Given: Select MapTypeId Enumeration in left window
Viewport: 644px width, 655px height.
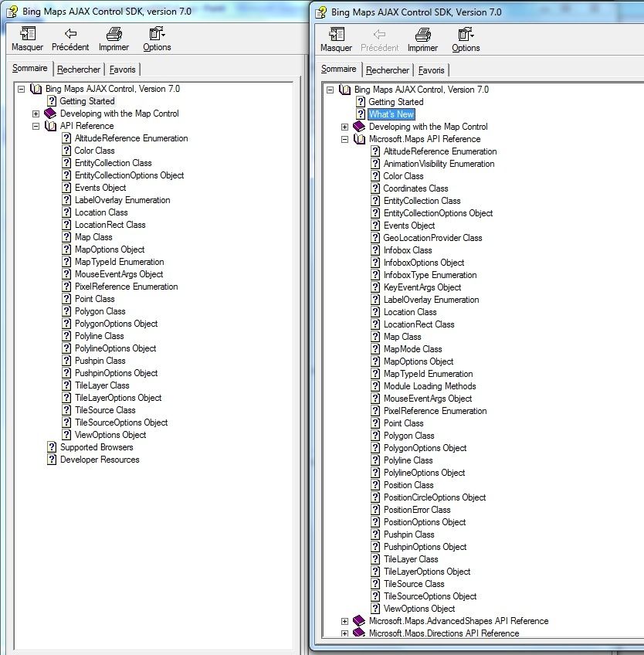Looking at the screenshot, I should pyautogui.click(x=120, y=262).
